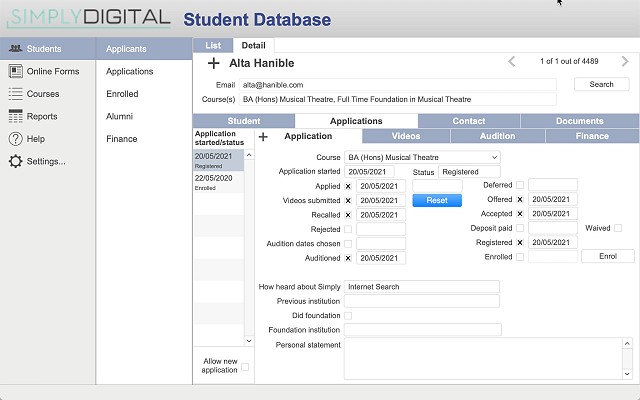The width and height of the screenshot is (640, 400).
Task: Click personal statement scroll up arrow
Action: coord(627,343)
